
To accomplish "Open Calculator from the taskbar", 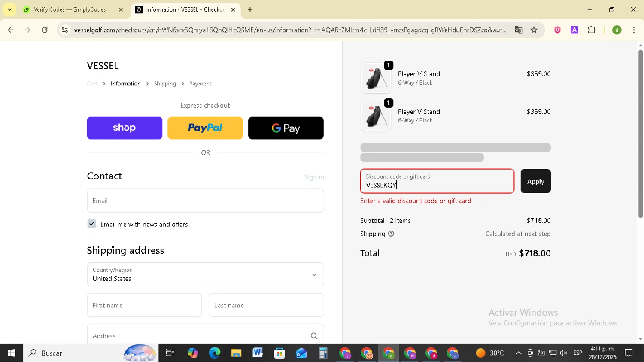I will point(323,353).
